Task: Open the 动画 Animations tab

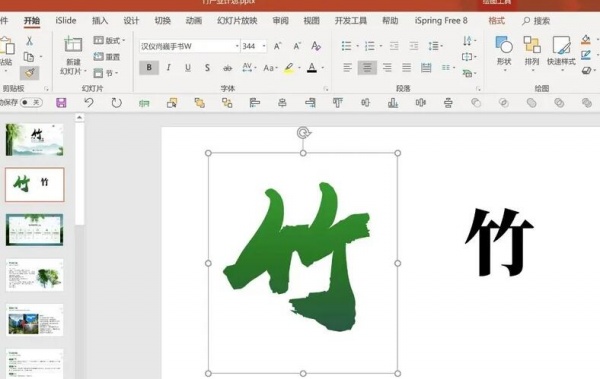Action: click(x=194, y=21)
